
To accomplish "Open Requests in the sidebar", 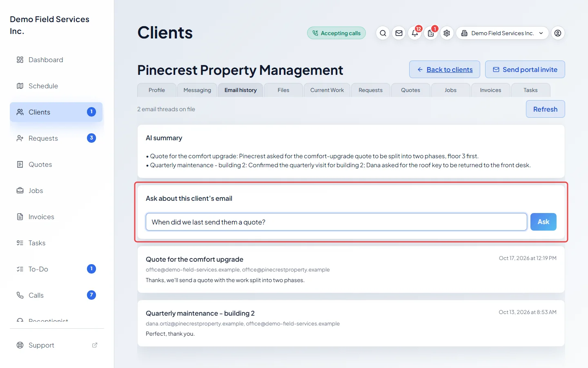I will click(x=56, y=138).
